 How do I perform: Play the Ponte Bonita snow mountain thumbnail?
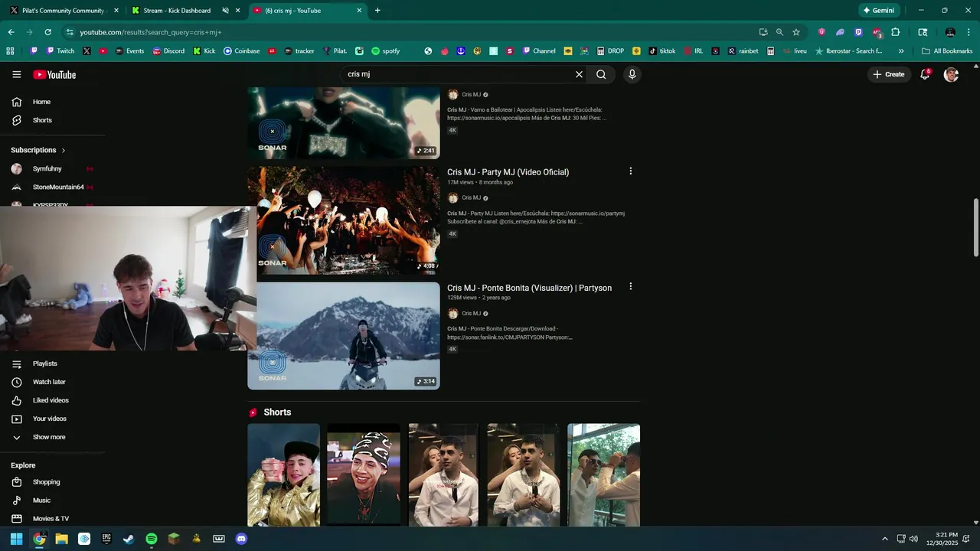pyautogui.click(x=344, y=336)
